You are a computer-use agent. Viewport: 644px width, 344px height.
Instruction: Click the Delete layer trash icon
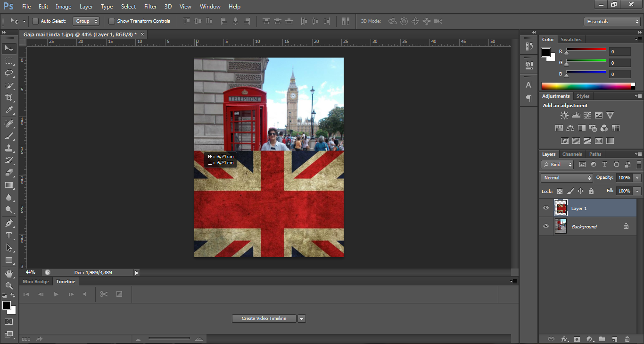[627, 339]
